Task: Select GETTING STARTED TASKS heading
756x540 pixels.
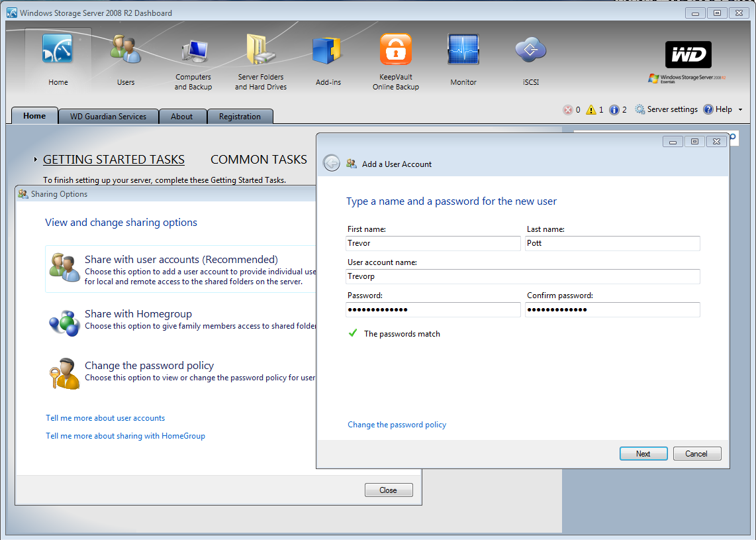Action: 114,160
